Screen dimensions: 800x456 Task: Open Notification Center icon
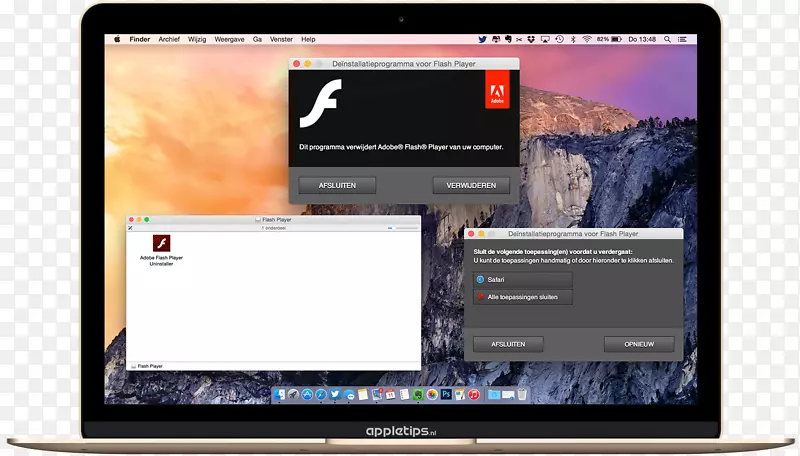682,39
